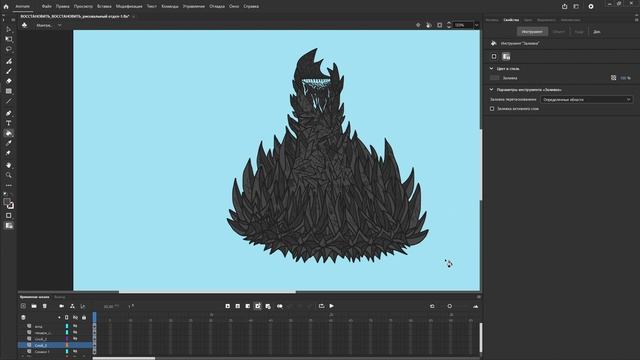
Task: Click the test movie play icon at top right
Action: (x=591, y=7)
